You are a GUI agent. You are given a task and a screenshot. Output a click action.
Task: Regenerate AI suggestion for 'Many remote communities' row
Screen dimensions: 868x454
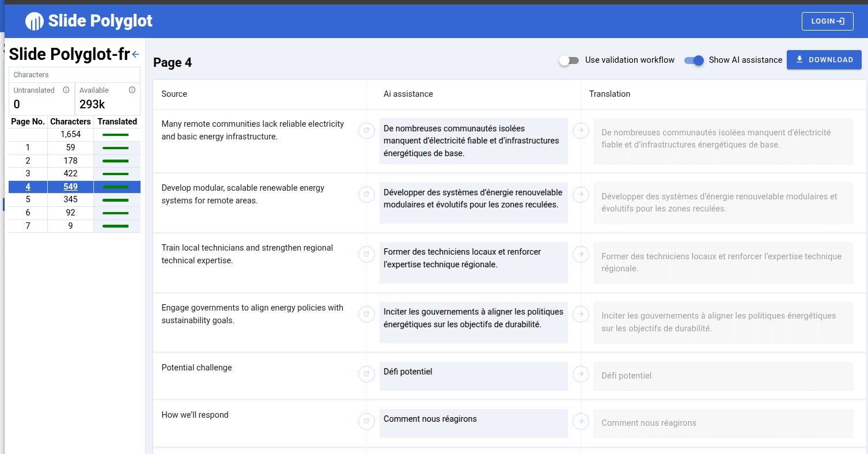366,131
